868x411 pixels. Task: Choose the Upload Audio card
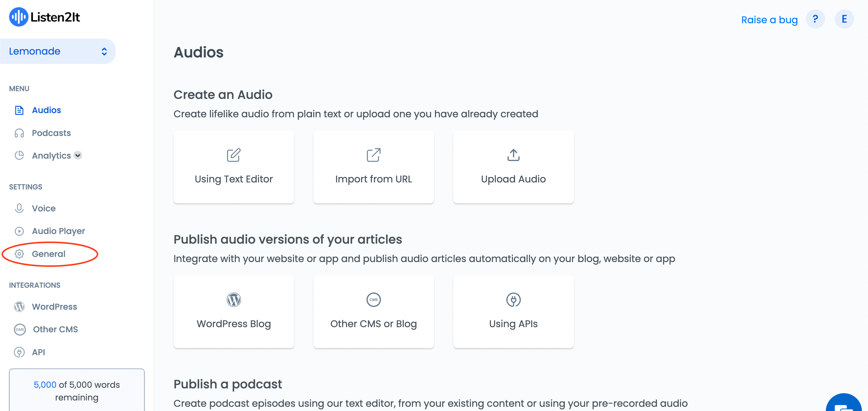513,167
